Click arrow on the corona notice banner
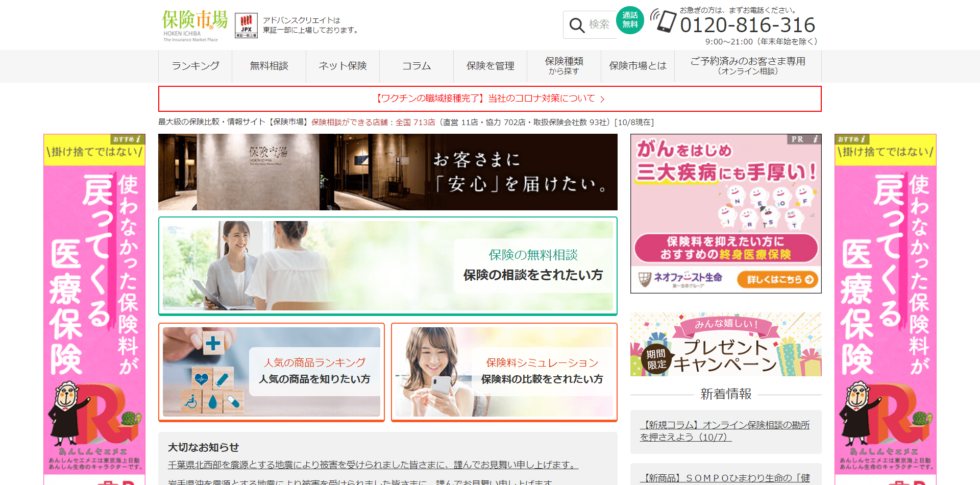Viewport: 980px width, 485px height. [602, 99]
